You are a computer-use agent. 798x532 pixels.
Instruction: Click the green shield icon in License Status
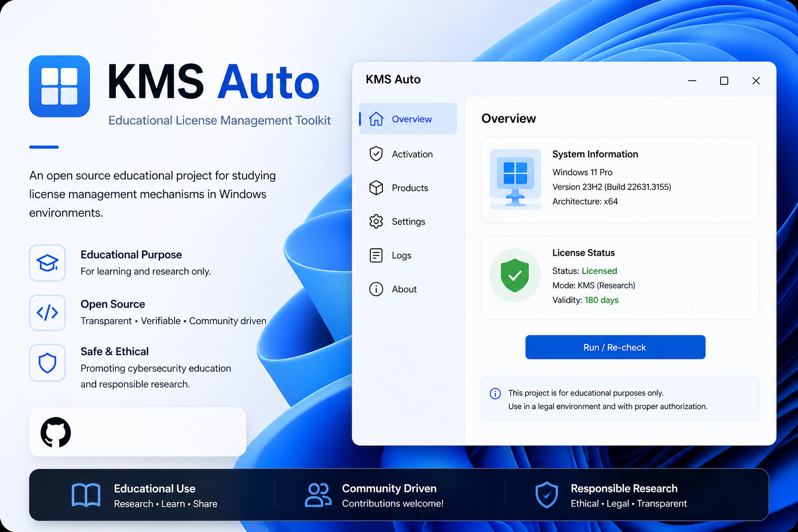[x=515, y=275]
